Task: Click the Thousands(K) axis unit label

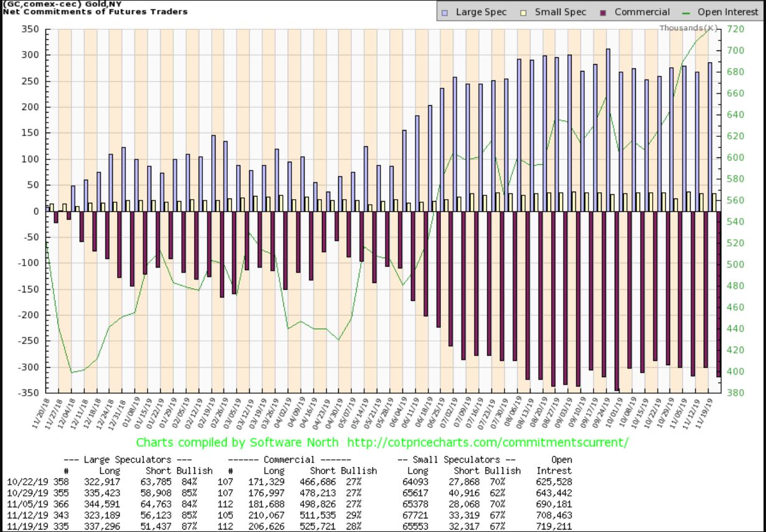Action: pyautogui.click(x=688, y=29)
